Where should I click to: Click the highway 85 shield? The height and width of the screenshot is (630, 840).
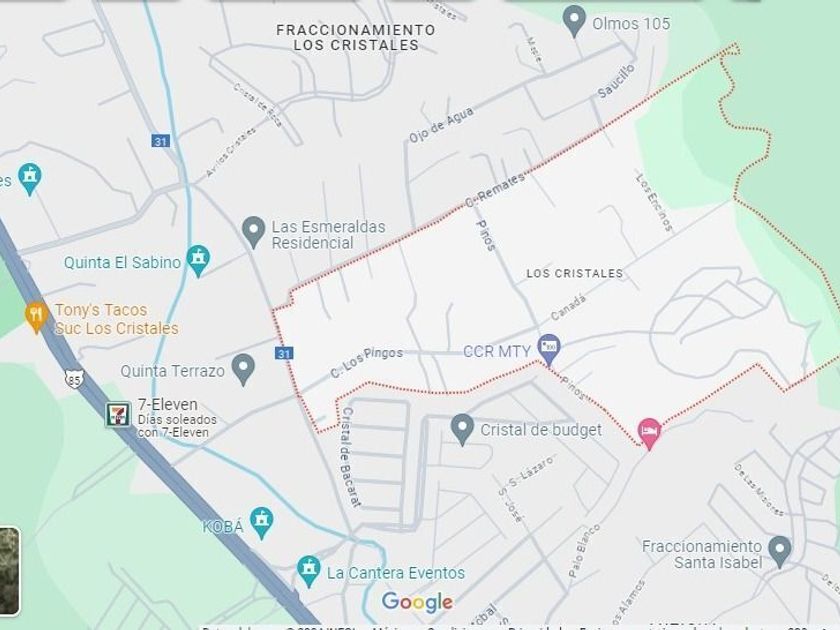pyautogui.click(x=73, y=378)
